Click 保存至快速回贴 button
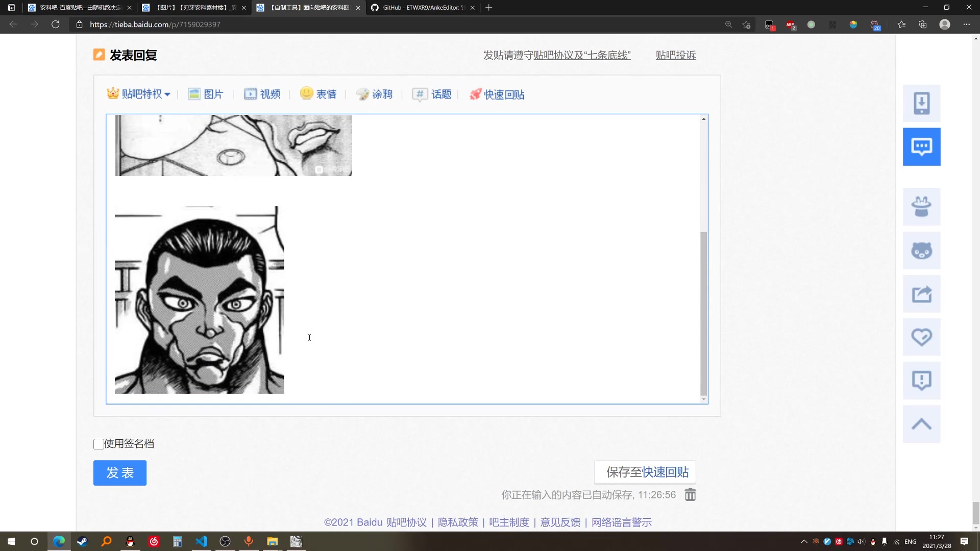 (x=645, y=472)
